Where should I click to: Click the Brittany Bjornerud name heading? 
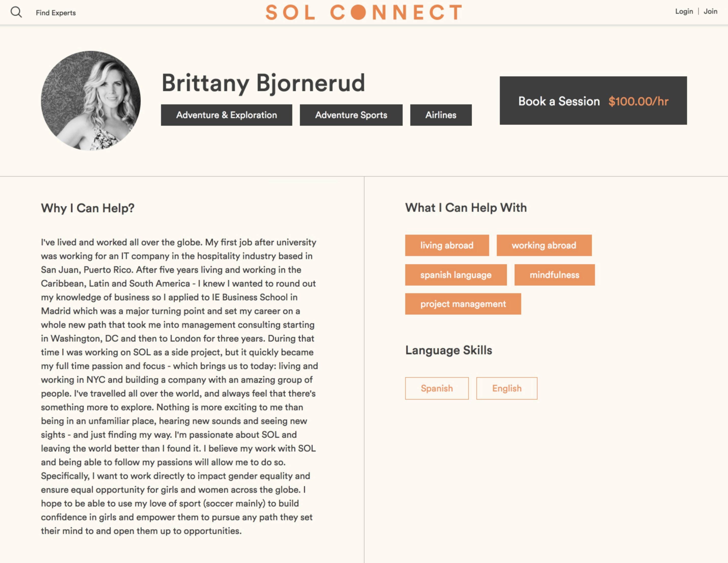point(263,83)
